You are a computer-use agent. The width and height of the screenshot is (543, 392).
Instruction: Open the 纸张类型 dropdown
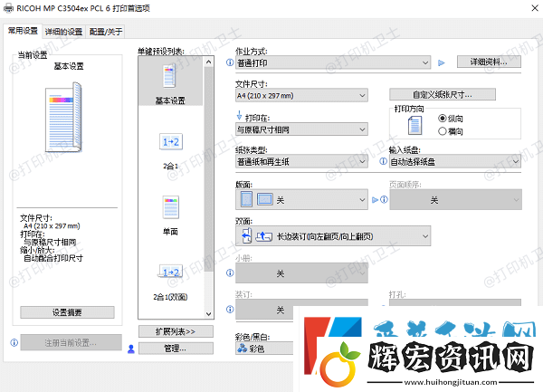coord(301,161)
